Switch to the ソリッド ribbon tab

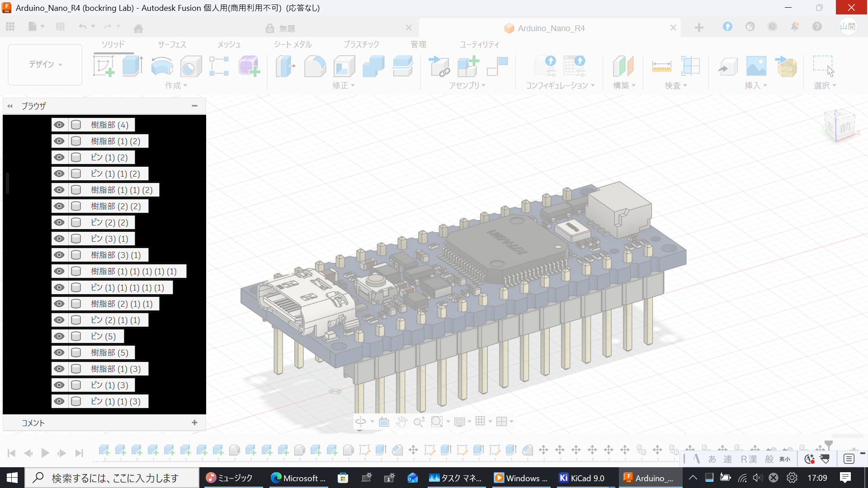(x=113, y=44)
